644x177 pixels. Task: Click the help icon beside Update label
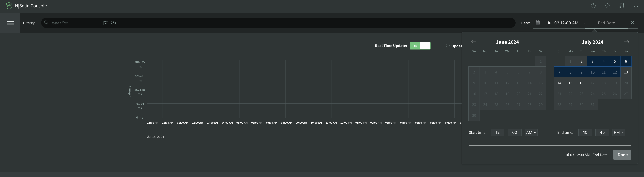(448, 45)
